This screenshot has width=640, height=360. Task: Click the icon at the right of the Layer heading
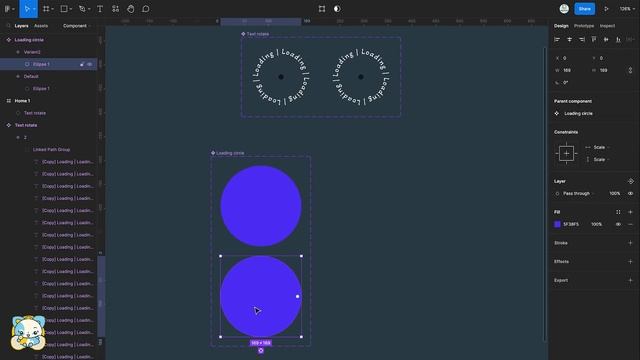[631, 181]
